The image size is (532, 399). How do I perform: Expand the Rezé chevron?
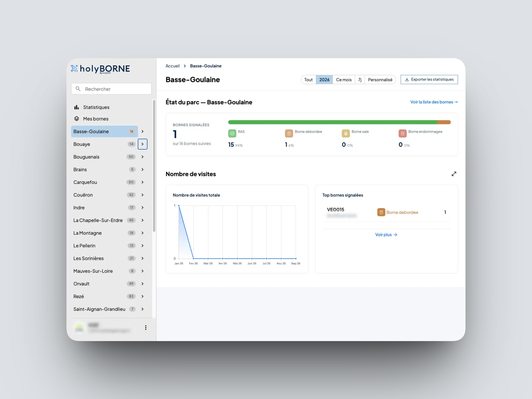pos(142,296)
